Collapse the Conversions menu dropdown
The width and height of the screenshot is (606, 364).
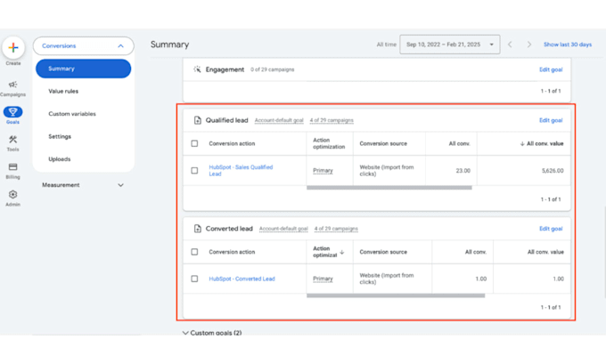(x=120, y=46)
